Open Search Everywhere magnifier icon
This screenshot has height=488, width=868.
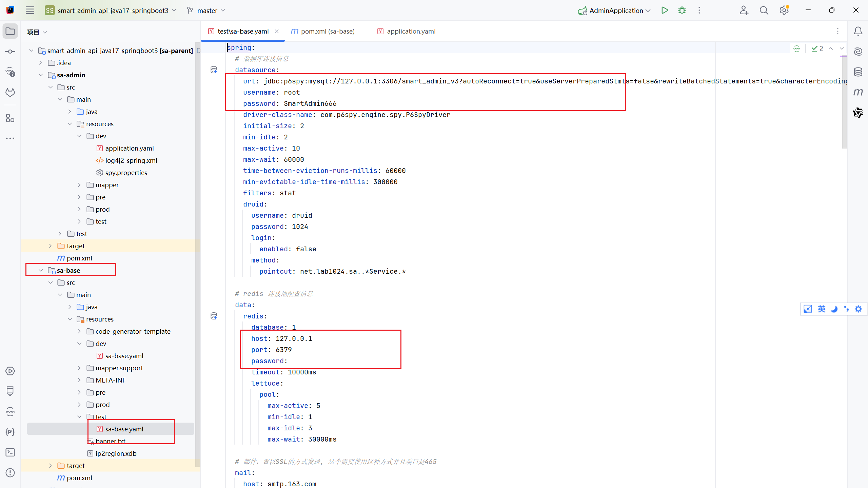click(x=764, y=10)
